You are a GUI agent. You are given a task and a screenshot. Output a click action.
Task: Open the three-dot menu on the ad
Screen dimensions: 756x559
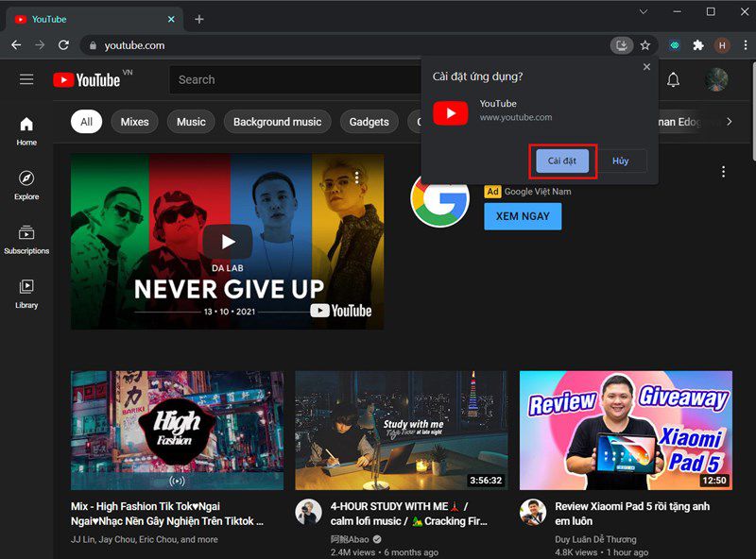[723, 172]
